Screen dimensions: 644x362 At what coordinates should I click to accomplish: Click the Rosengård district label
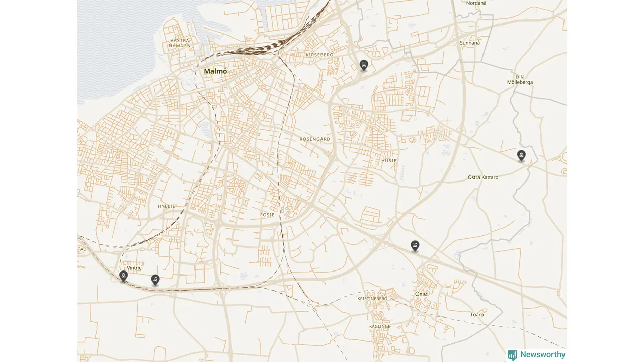(x=315, y=139)
